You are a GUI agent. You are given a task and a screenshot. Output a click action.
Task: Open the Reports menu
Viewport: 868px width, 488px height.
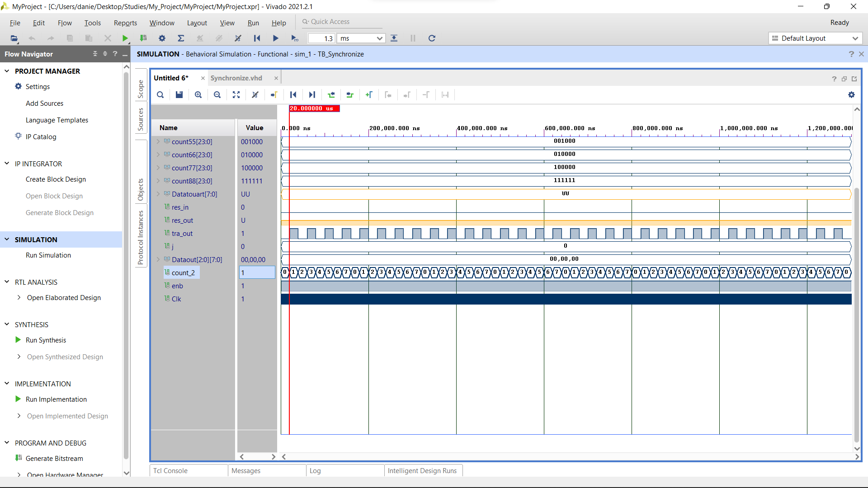click(x=125, y=23)
